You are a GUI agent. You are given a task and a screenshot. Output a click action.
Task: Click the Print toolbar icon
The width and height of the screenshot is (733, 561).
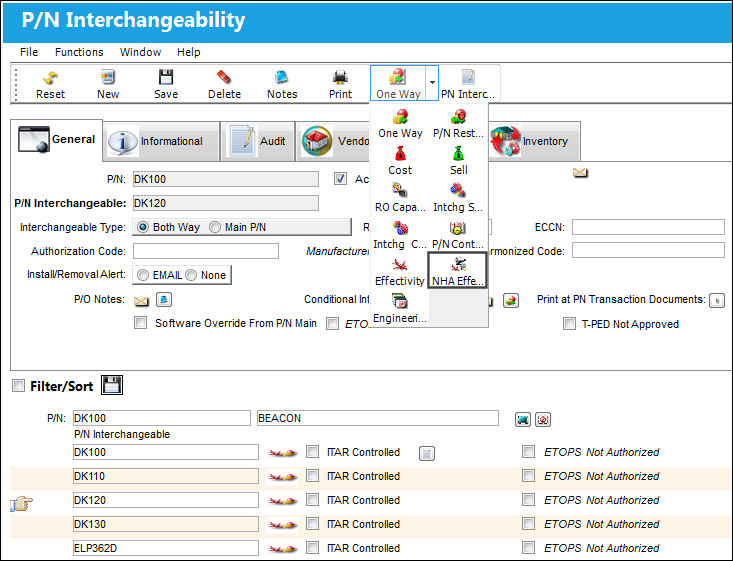coord(340,84)
